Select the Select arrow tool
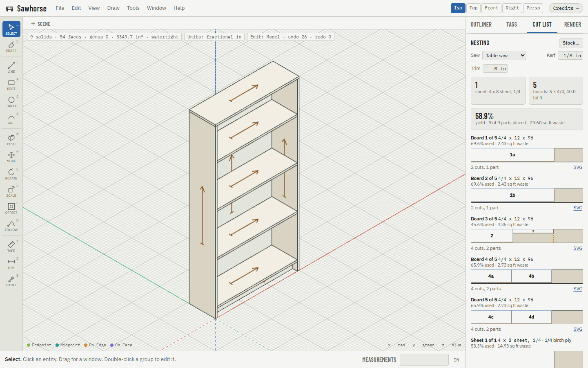The height and width of the screenshot is (368, 588). point(11,29)
